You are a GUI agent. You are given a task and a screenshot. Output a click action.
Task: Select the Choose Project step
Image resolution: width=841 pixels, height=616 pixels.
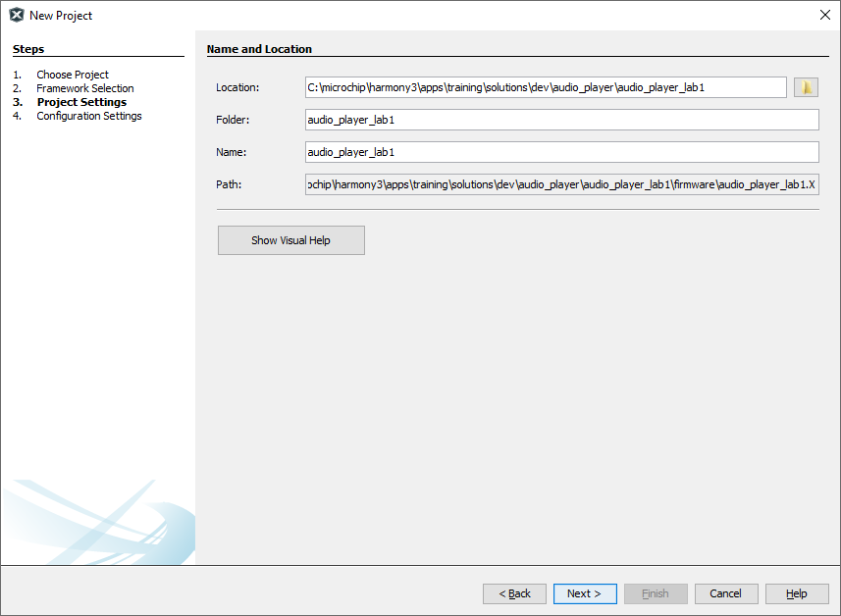tap(73, 75)
